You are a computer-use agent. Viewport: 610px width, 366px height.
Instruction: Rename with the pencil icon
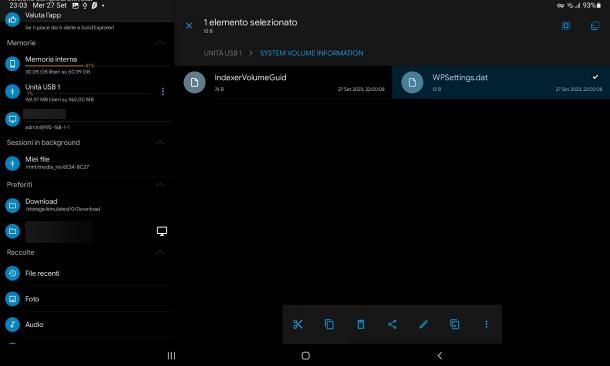pos(424,324)
